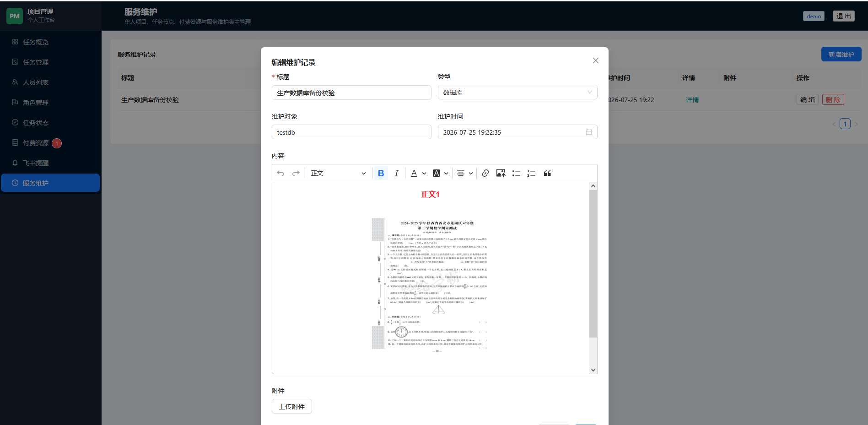Image resolution: width=868 pixels, height=425 pixels.
Task: Close the 编辑维护记录 dialog
Action: [x=596, y=60]
